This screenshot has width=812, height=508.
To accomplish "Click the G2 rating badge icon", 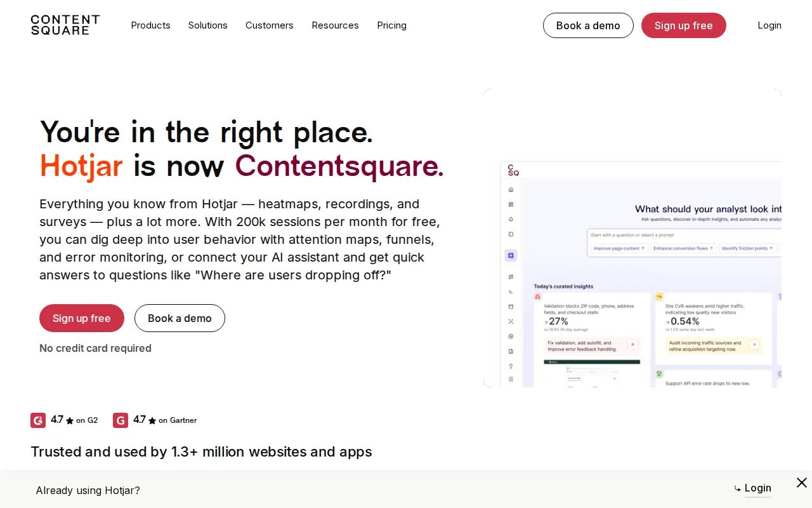I will coord(38,420).
